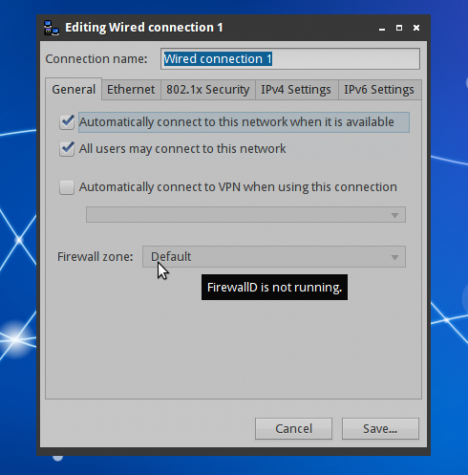The image size is (468, 475).
Task: Minimize the Editing Wired connection window
Action: click(x=382, y=28)
